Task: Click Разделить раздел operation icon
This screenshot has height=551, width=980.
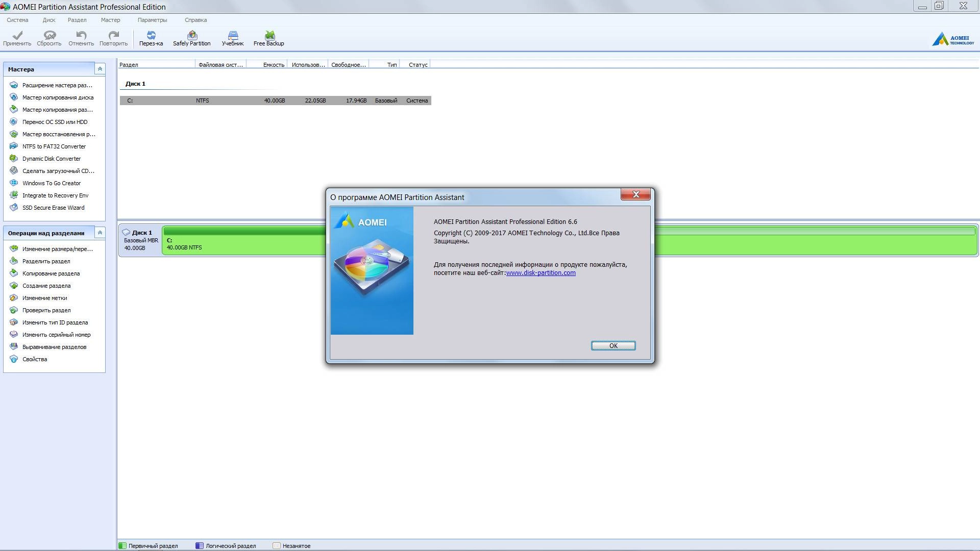Action: (14, 261)
